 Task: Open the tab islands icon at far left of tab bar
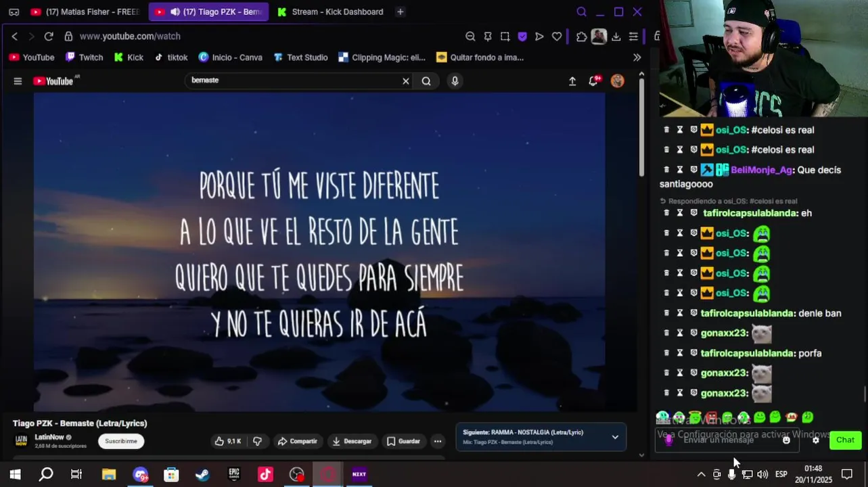pyautogui.click(x=14, y=12)
